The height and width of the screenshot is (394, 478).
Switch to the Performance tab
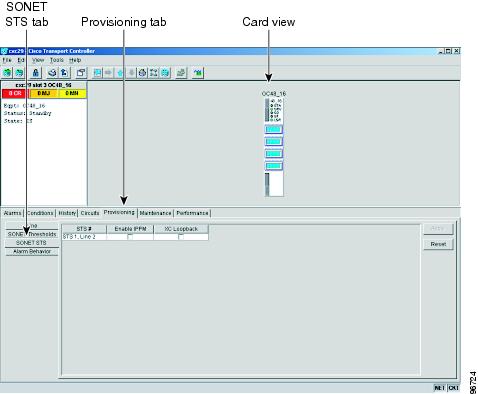click(x=192, y=213)
